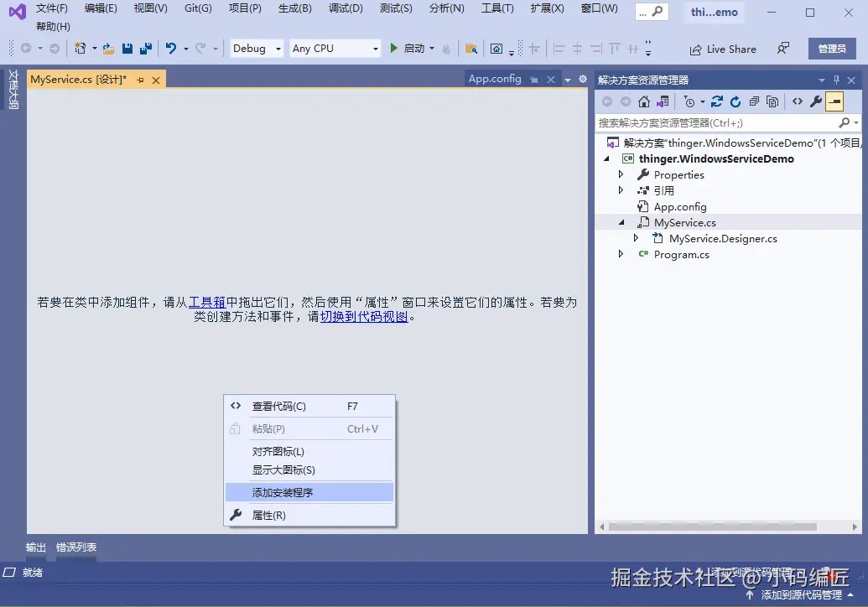
Task: Open the 错误列表 error list tab
Action: click(x=76, y=547)
